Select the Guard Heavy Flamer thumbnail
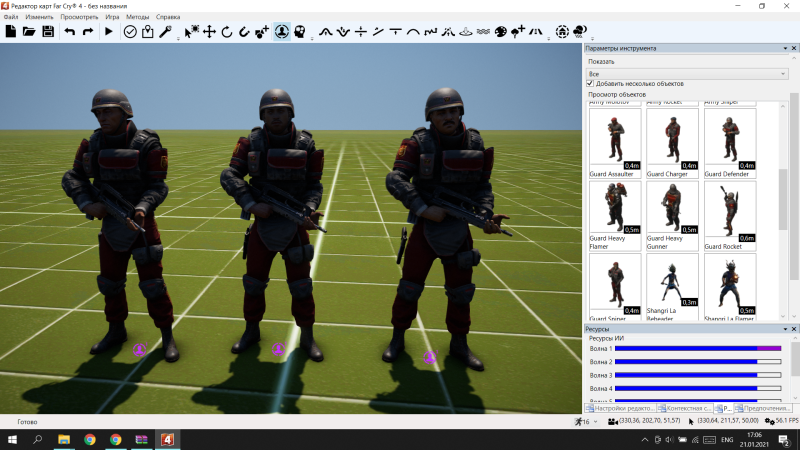Screen dimensions: 800x450 pyautogui.click(x=615, y=216)
